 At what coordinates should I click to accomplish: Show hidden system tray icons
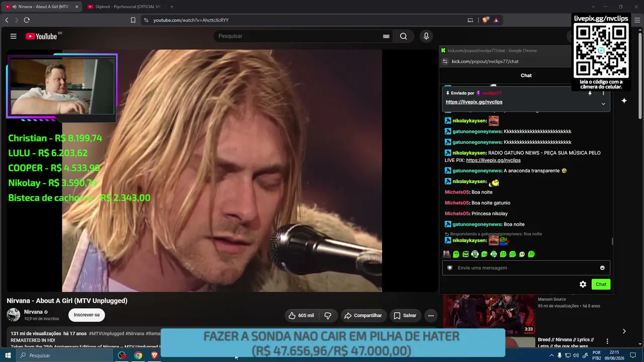click(x=551, y=355)
